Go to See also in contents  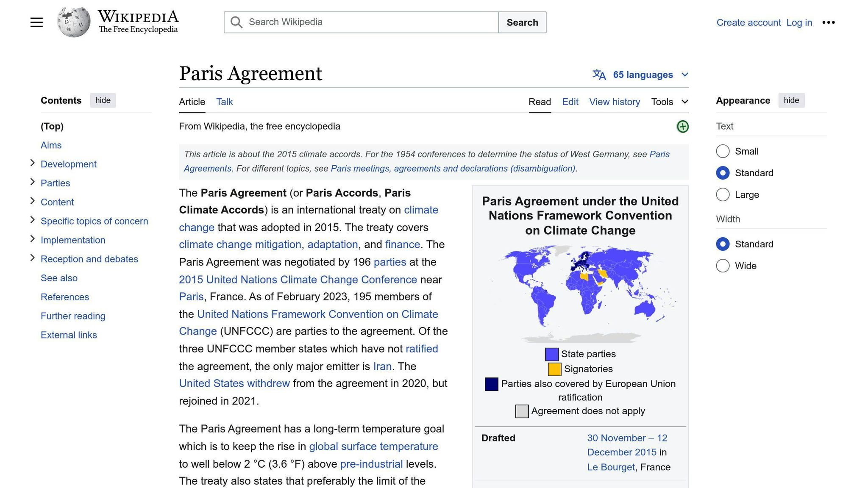[59, 278]
